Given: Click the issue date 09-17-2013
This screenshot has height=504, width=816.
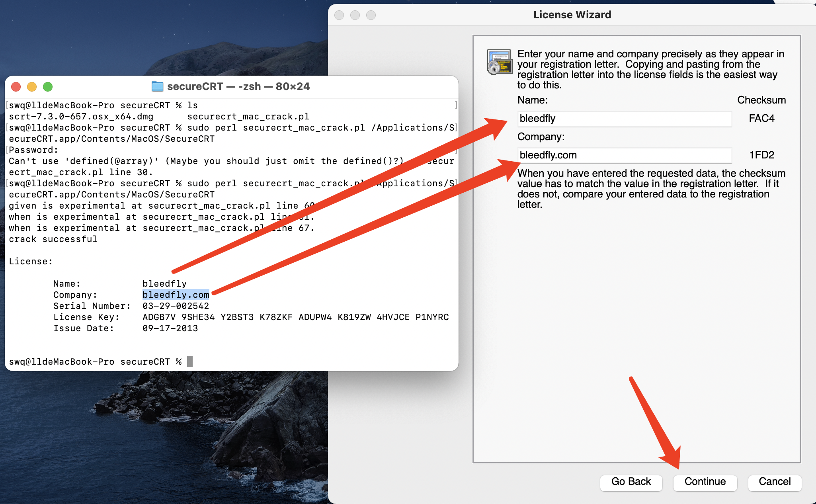Looking at the screenshot, I should (x=170, y=328).
